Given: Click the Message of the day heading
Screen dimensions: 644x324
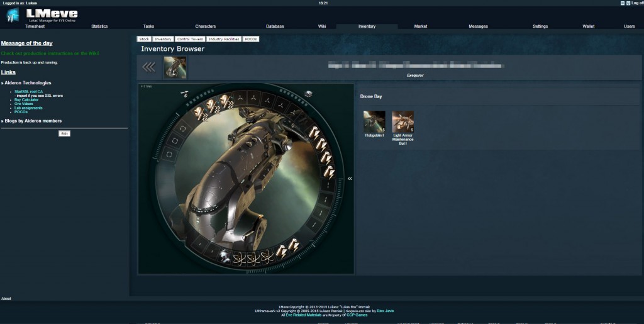Looking at the screenshot, I should pos(26,43).
